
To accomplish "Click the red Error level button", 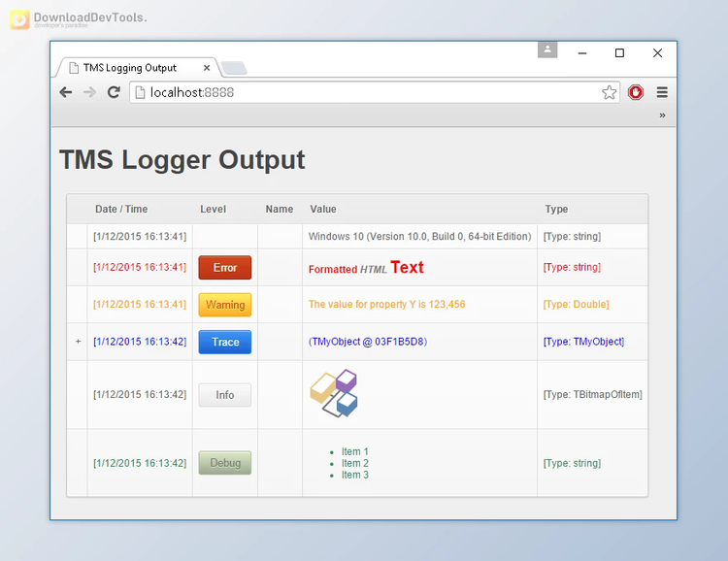I will click(225, 268).
